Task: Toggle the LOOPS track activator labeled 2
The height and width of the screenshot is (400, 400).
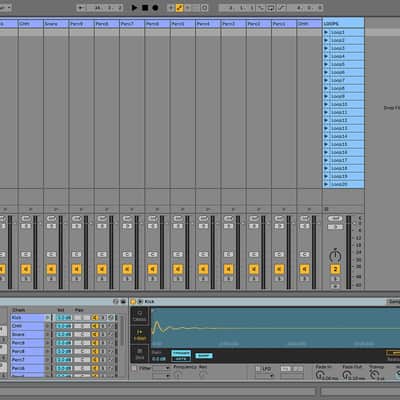Action: click(x=335, y=269)
